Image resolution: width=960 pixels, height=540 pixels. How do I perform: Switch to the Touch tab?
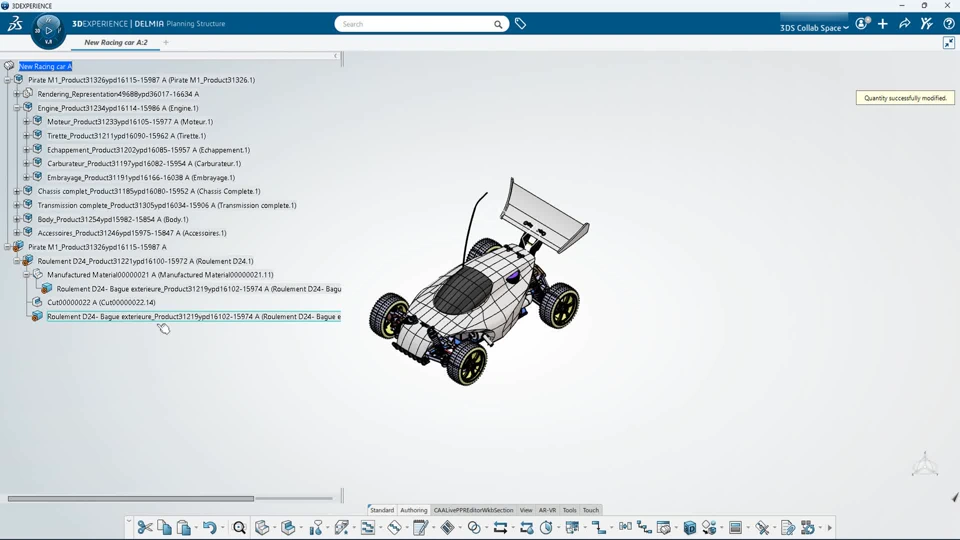pyautogui.click(x=591, y=510)
